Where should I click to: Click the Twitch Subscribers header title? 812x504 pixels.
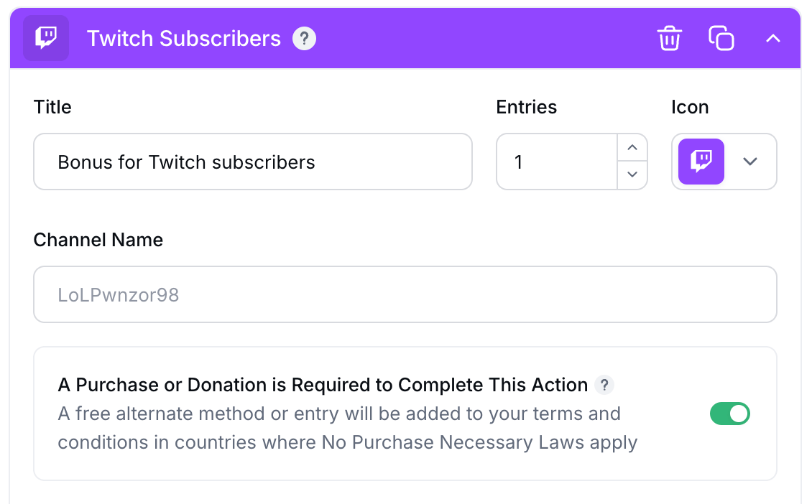tap(183, 39)
